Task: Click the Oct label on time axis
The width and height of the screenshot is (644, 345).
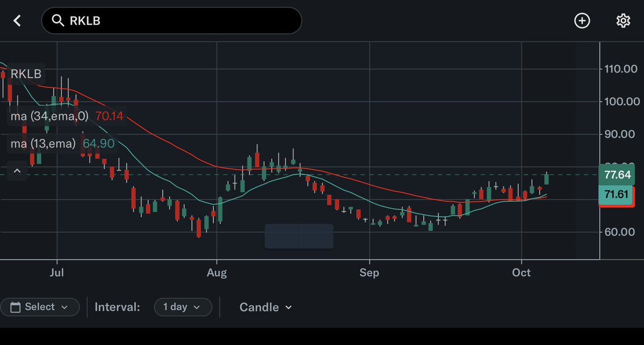Action: 521,273
